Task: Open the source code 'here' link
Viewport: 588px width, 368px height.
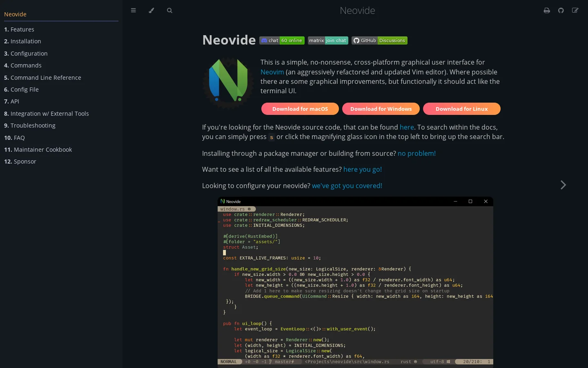Action: click(x=407, y=127)
